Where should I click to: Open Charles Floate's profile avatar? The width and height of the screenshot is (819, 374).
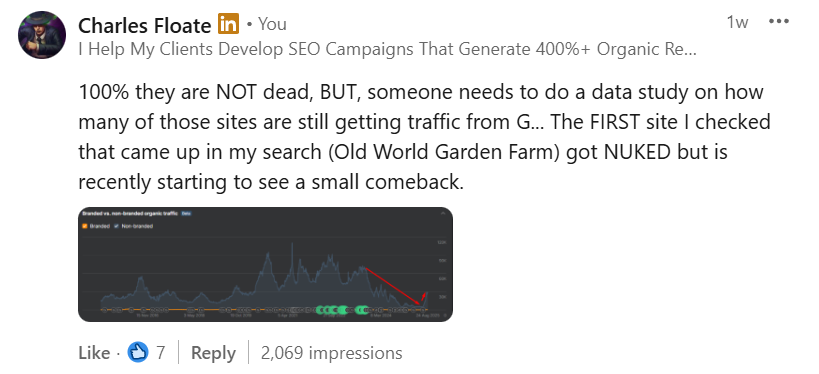42,34
